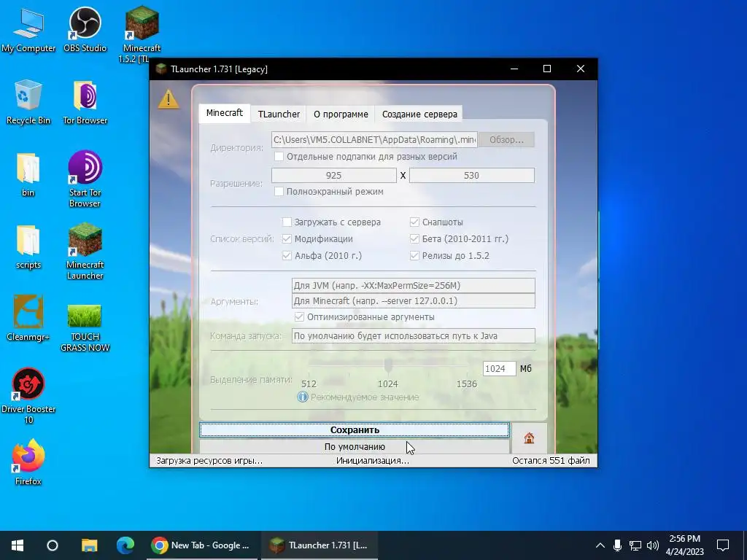
Task: Select Start Tor Browser shortcut
Action: [x=85, y=179]
